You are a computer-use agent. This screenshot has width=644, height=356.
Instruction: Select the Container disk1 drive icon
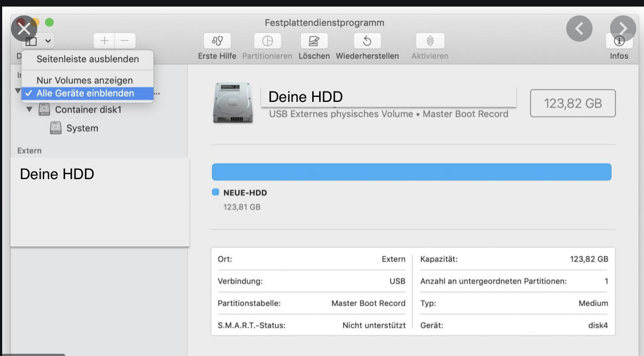pos(44,110)
